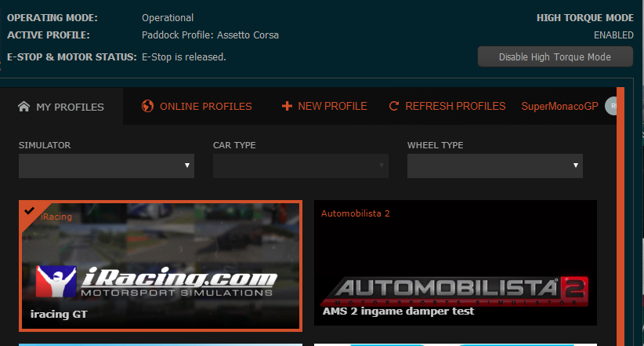The height and width of the screenshot is (346, 644).
Task: Click Refresh Profiles
Action: 447,106
